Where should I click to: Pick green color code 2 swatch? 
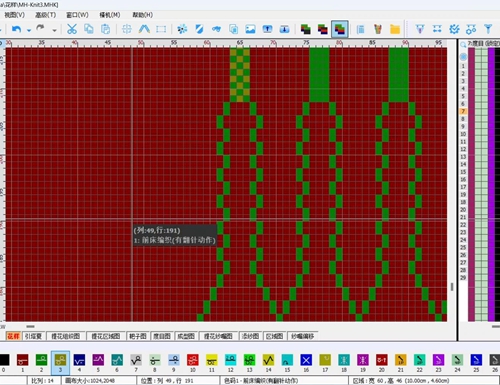click(x=41, y=360)
